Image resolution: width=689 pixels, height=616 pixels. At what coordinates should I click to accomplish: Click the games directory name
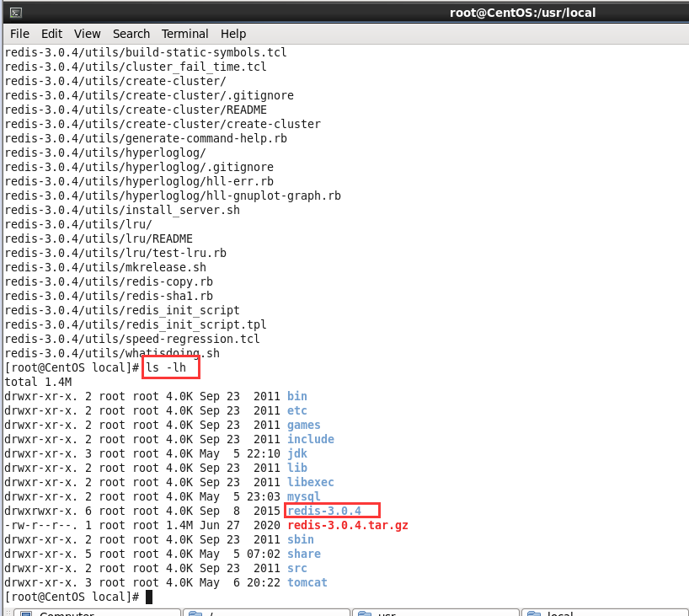pyautogui.click(x=303, y=426)
